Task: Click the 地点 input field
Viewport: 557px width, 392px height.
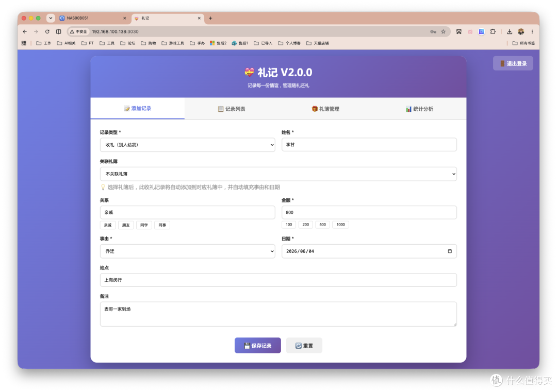Action: 278,280
